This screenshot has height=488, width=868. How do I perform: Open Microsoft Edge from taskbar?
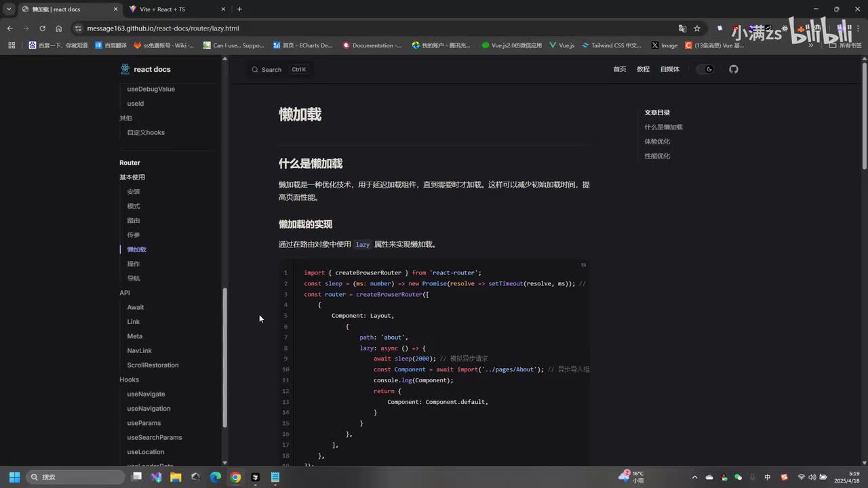click(215, 477)
